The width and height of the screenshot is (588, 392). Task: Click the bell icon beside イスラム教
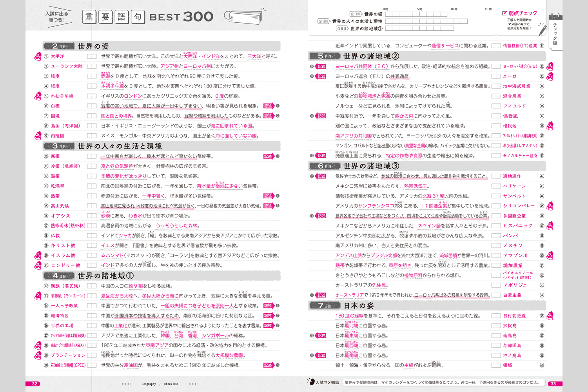coord(38,255)
